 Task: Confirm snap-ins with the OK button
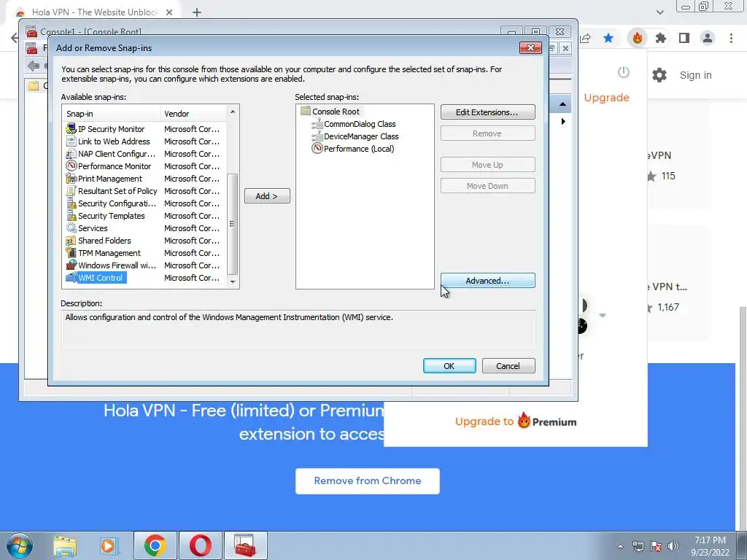pos(449,366)
